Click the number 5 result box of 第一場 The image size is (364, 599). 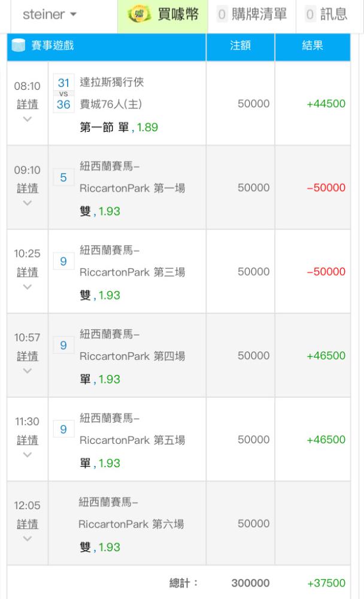click(x=63, y=177)
